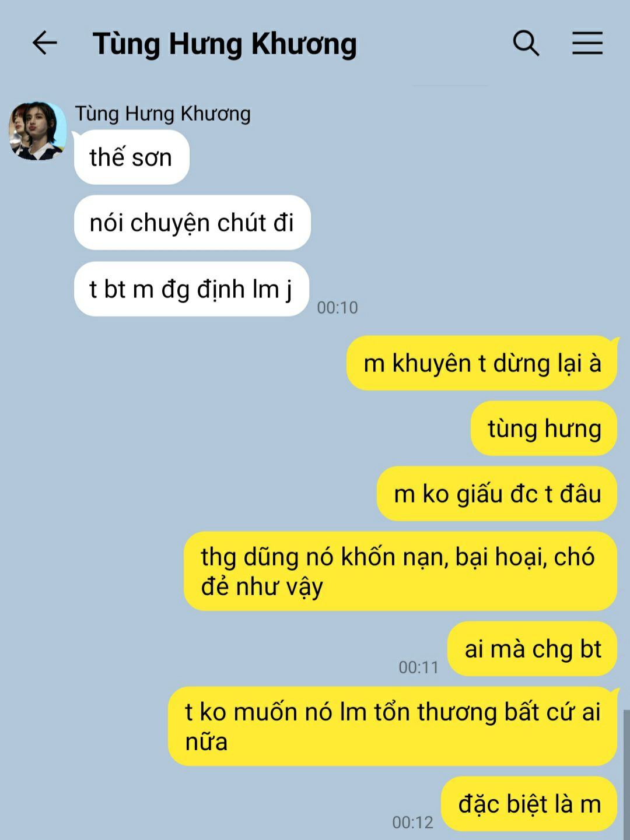Tap the "tùng hưng" yellow bubble

[x=544, y=428]
